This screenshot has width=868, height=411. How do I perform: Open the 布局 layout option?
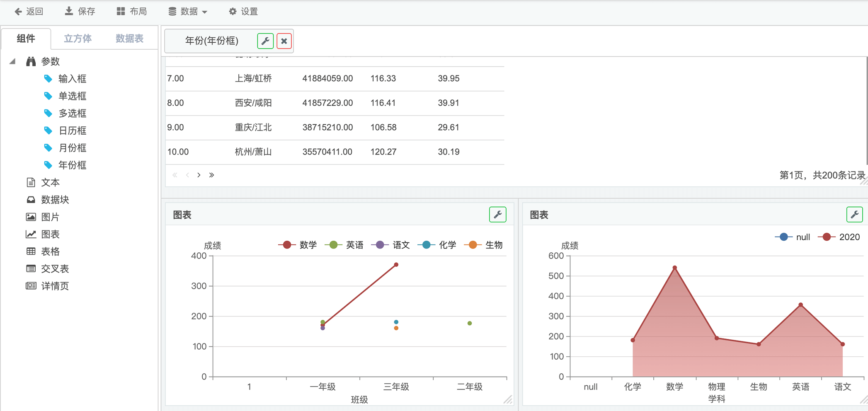pyautogui.click(x=132, y=12)
